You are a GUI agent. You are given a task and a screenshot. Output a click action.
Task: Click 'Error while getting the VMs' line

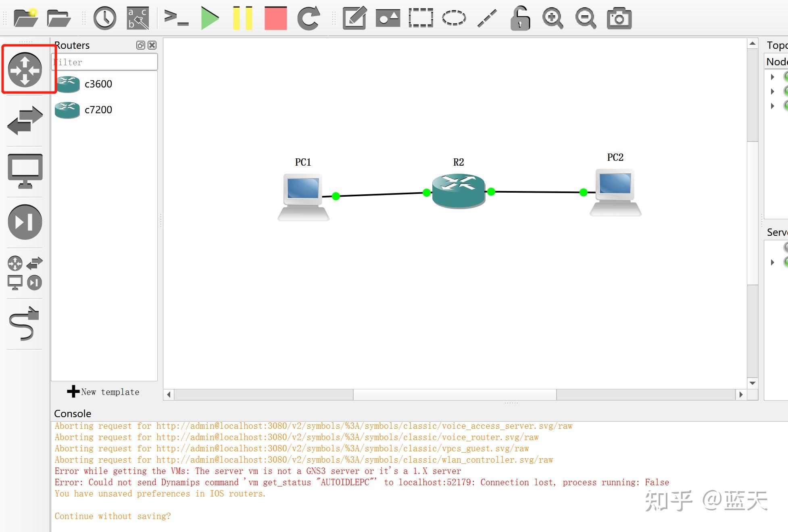[258, 471]
